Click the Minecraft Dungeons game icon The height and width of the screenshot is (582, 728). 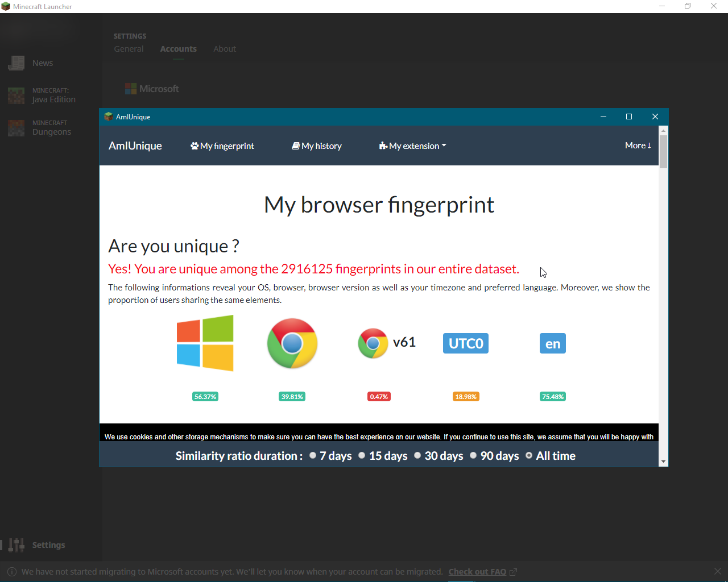pos(16,128)
